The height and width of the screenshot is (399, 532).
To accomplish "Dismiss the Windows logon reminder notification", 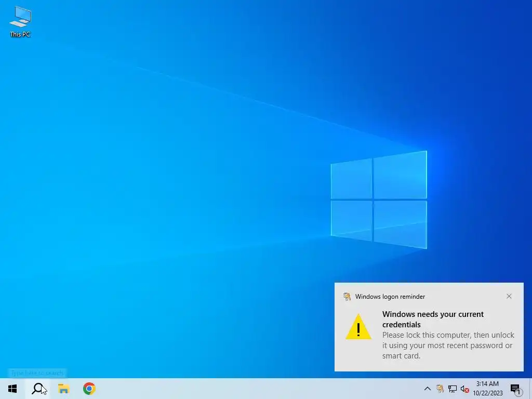I will (x=509, y=296).
